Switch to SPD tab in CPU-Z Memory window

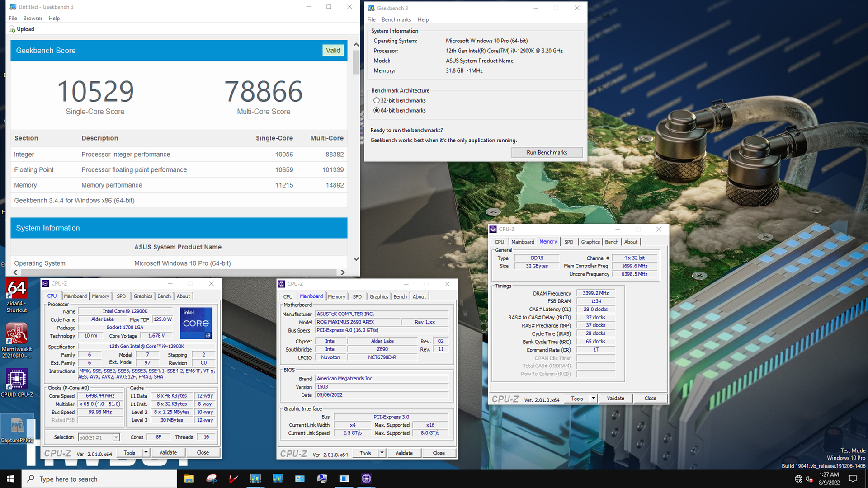[x=569, y=242]
